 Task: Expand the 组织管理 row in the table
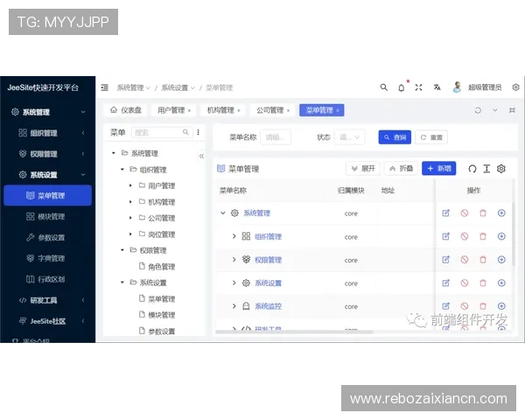click(x=234, y=236)
